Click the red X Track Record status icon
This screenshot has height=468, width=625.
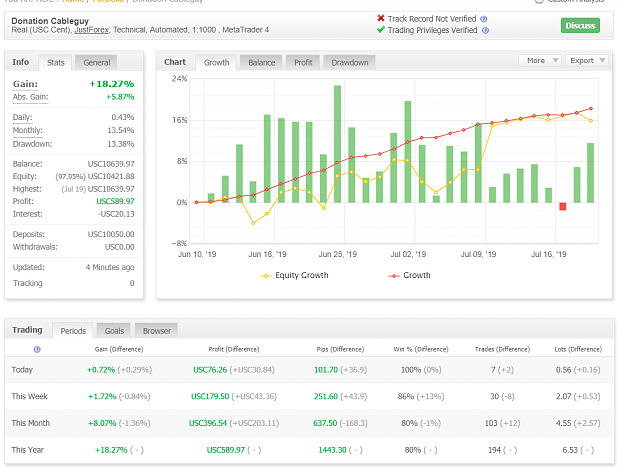381,18
